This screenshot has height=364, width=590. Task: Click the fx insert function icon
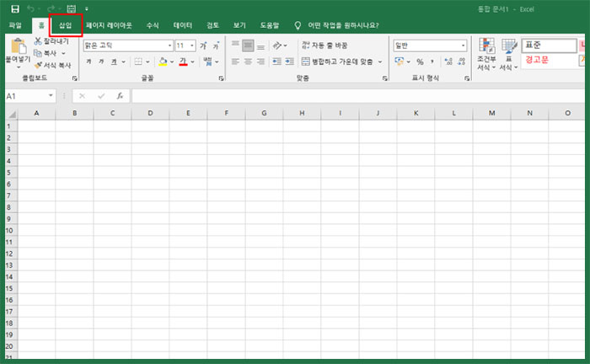coord(120,96)
